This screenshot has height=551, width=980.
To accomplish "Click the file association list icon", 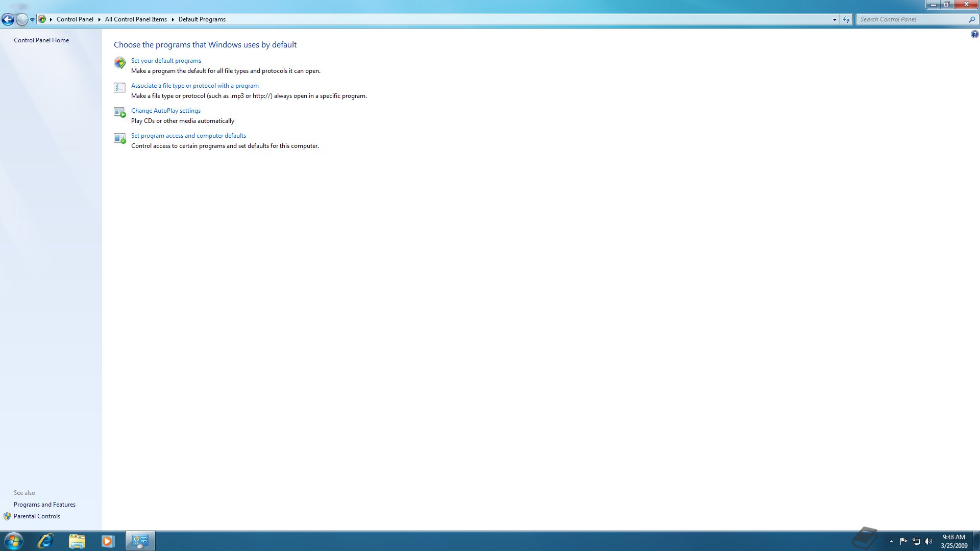I will [120, 88].
